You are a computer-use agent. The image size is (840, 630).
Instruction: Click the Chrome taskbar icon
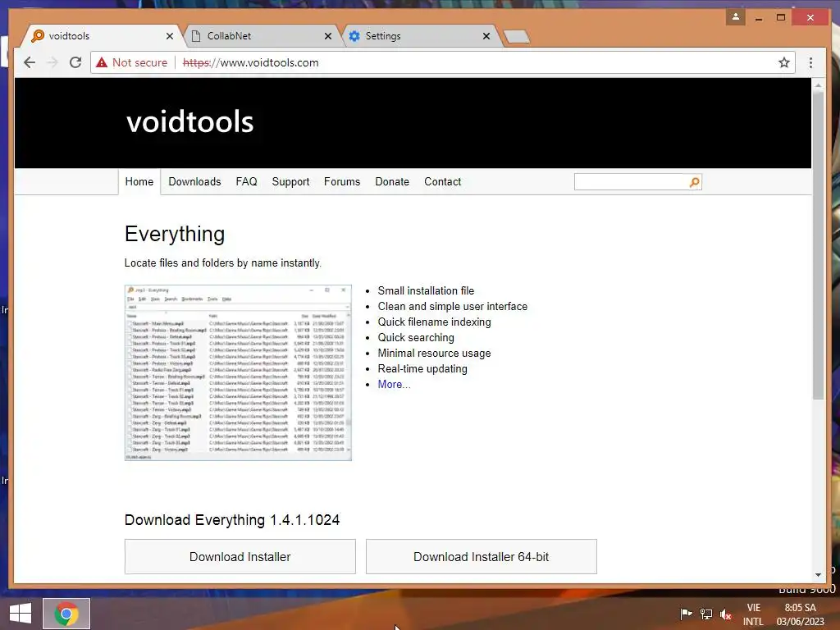pyautogui.click(x=66, y=614)
